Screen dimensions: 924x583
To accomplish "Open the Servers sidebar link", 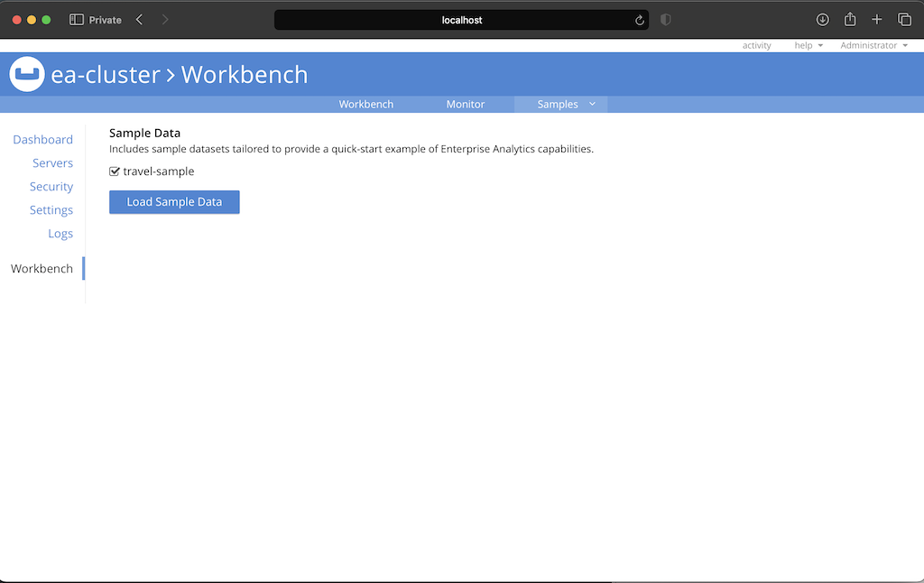I will coord(52,163).
